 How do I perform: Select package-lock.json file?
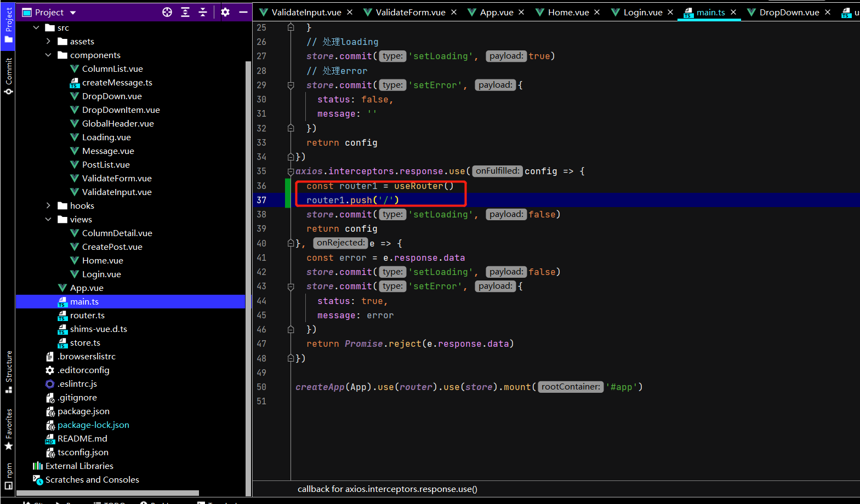click(93, 425)
